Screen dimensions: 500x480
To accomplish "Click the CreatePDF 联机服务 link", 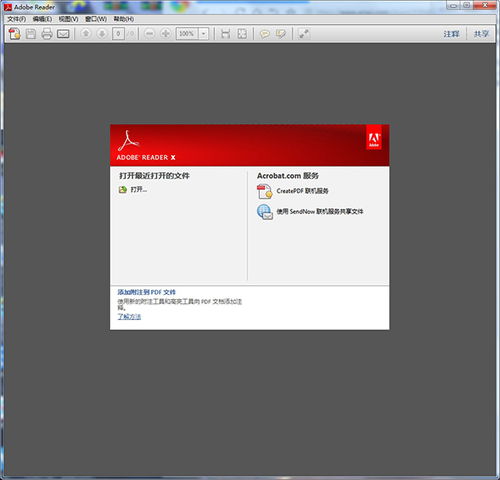I will coord(302,191).
